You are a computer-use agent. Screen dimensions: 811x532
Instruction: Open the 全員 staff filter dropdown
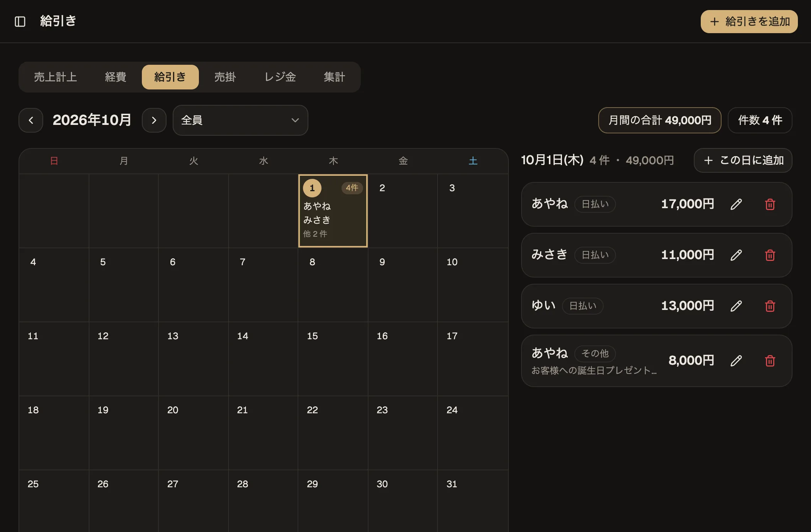(241, 120)
